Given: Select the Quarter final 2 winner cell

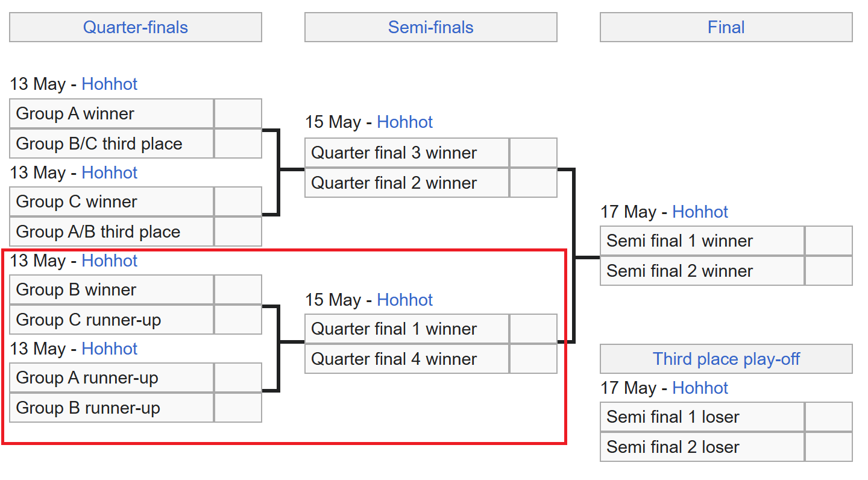Looking at the screenshot, I should tap(407, 183).
